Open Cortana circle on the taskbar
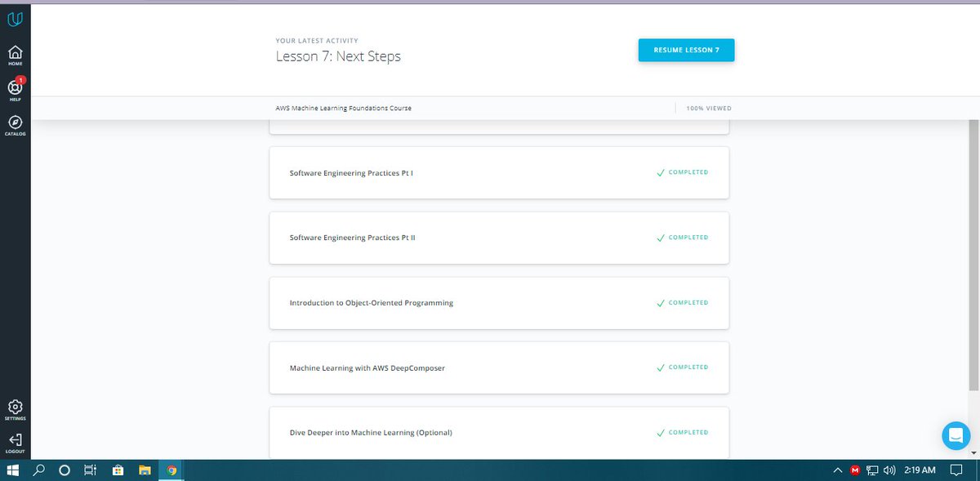980x481 pixels. [x=65, y=470]
